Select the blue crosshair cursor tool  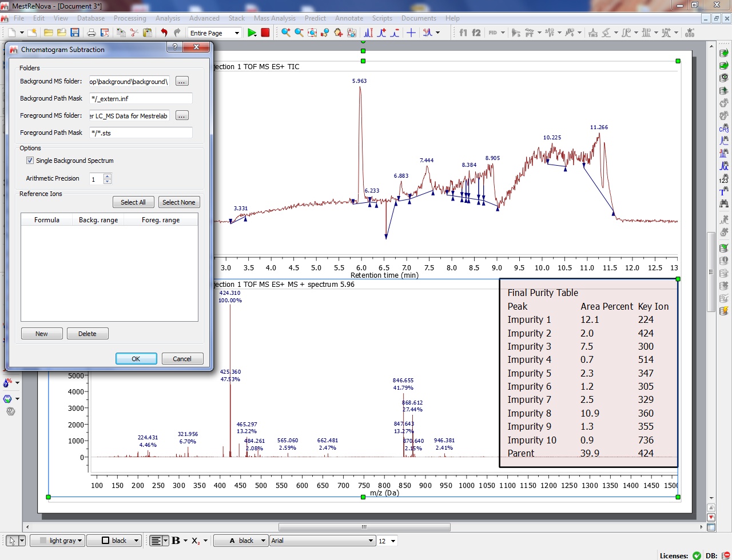click(411, 33)
